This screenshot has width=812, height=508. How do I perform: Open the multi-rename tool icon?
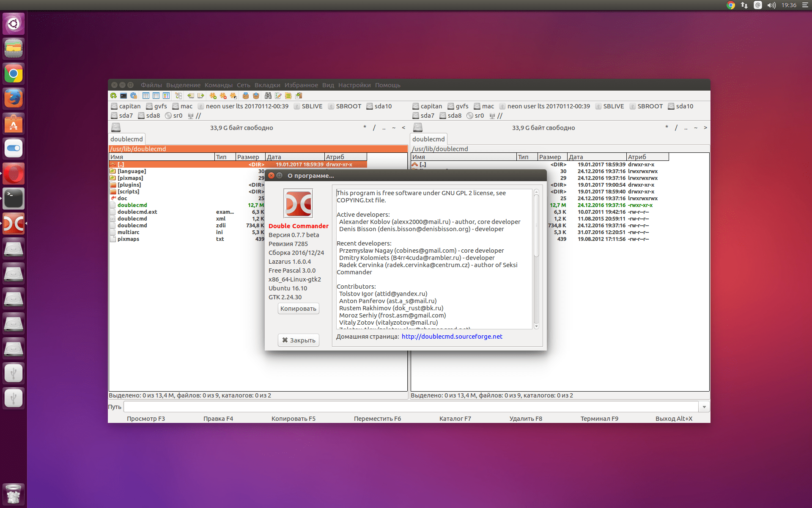[278, 96]
